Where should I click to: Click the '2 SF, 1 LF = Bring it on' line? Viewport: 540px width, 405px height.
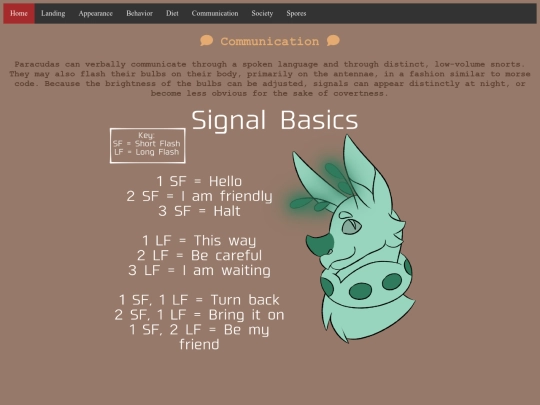coord(199,315)
